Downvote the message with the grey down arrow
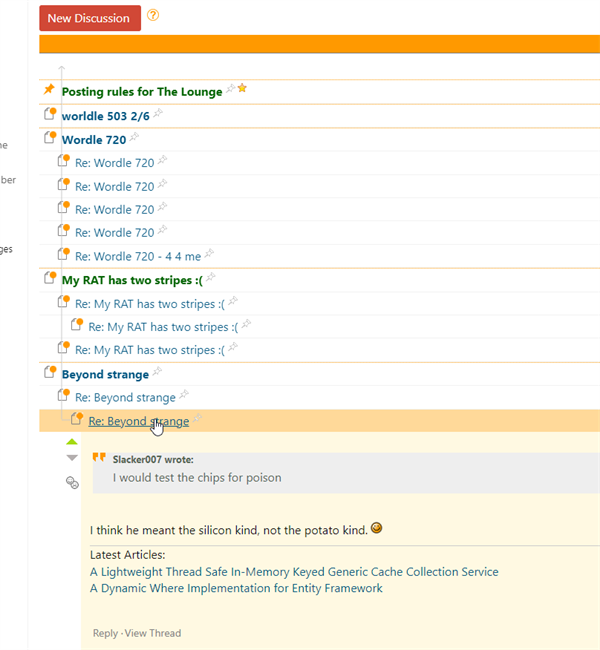 click(x=72, y=458)
